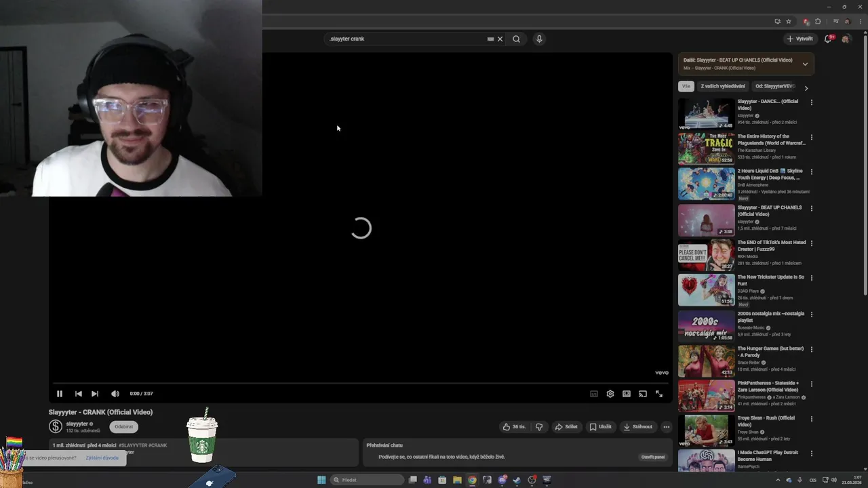This screenshot has width=868, height=488.
Task: Click the search magnifier button
Action: 517,39
